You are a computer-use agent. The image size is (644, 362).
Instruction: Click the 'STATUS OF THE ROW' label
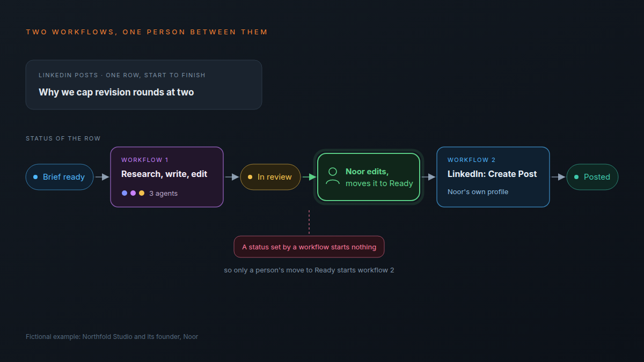[x=63, y=138]
